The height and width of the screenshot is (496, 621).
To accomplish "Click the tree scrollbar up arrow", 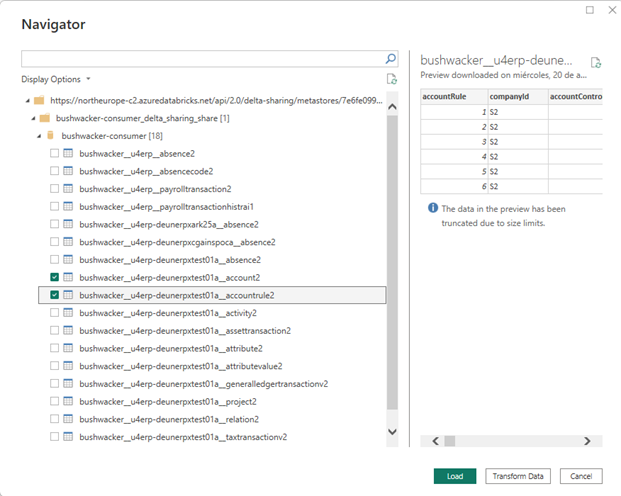I will tap(392, 107).
